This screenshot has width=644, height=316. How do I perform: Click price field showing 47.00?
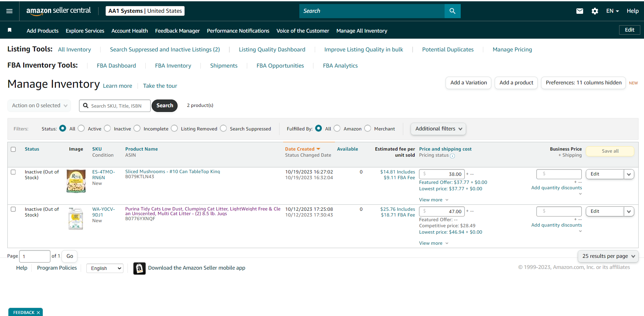pos(442,211)
